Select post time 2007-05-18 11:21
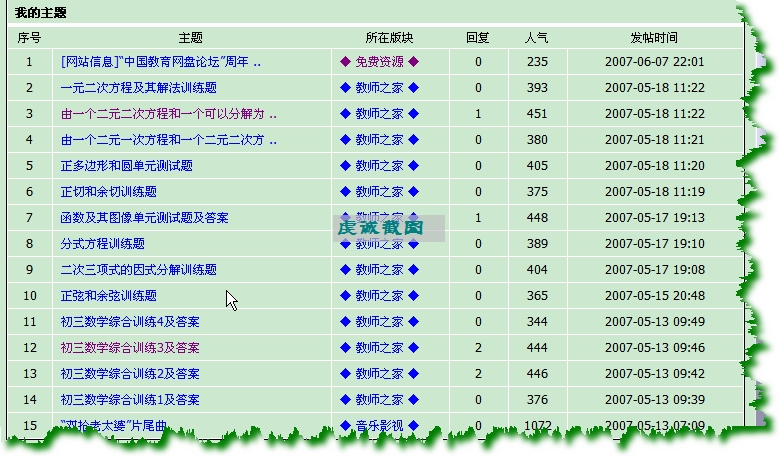 (655, 140)
